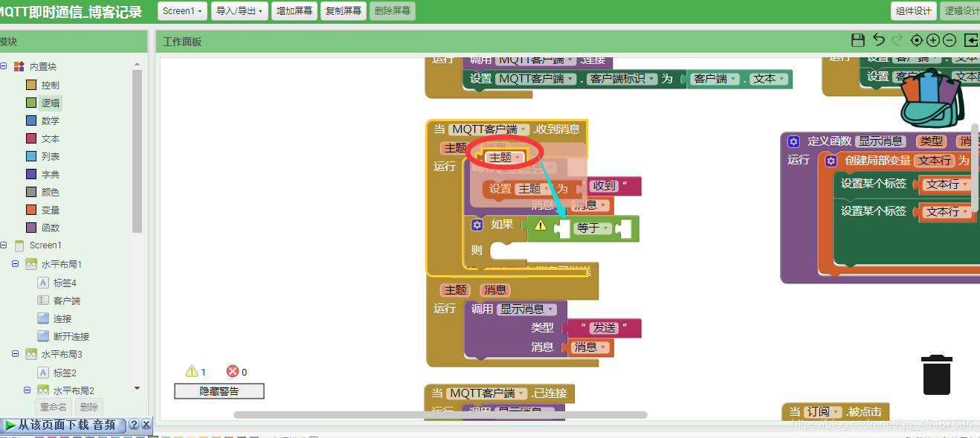The height and width of the screenshot is (438, 980).
Task: Collapse the 水平布局1 tree node
Action: (16, 264)
